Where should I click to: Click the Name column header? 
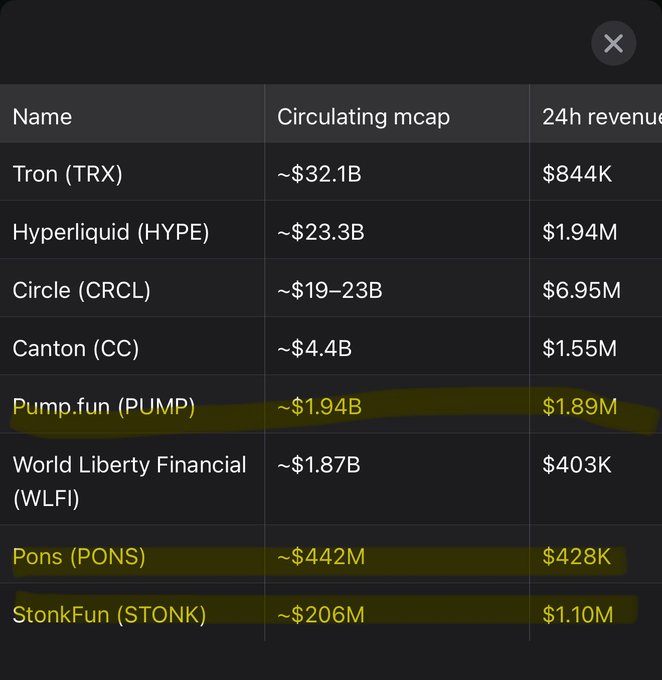pos(132,114)
